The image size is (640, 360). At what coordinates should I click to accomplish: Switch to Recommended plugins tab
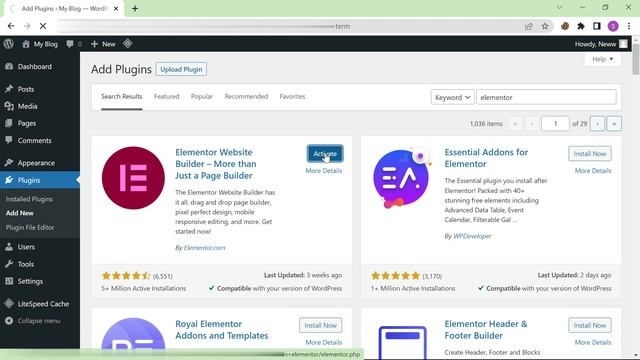coord(246,97)
